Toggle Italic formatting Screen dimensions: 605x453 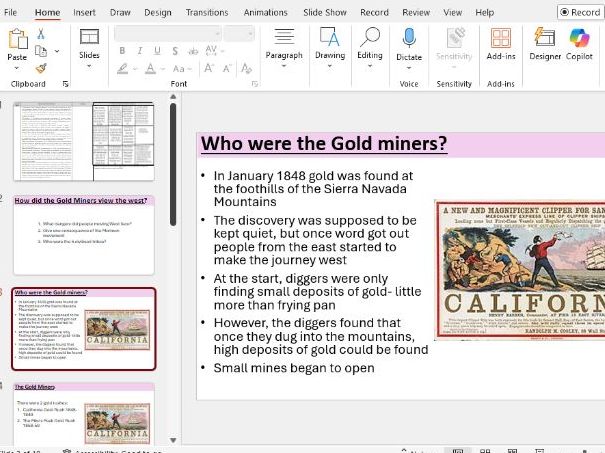point(140,51)
